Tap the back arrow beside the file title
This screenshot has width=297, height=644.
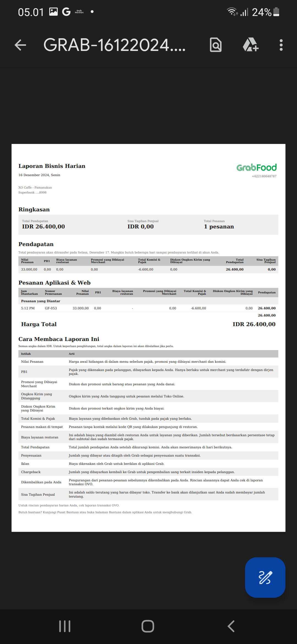(x=20, y=45)
